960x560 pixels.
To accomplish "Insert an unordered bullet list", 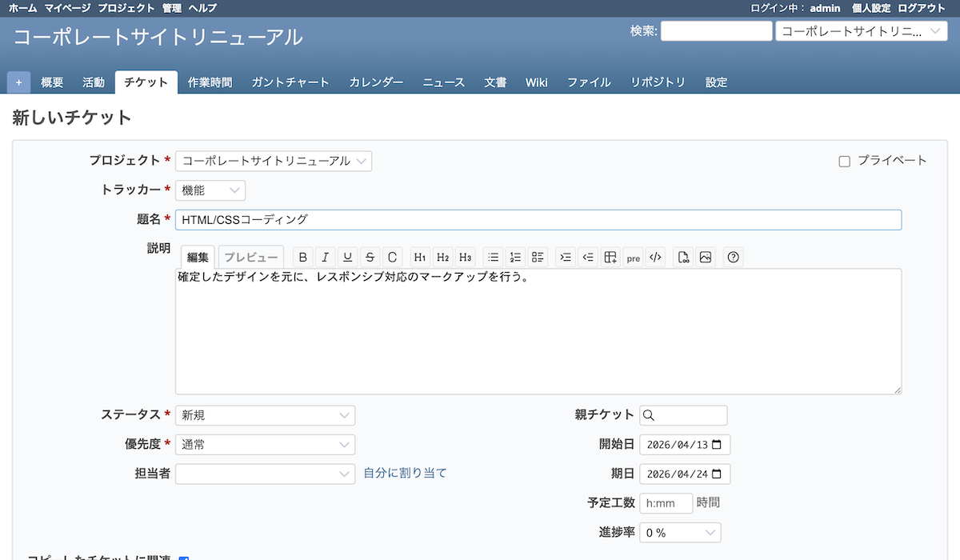I will [494, 257].
